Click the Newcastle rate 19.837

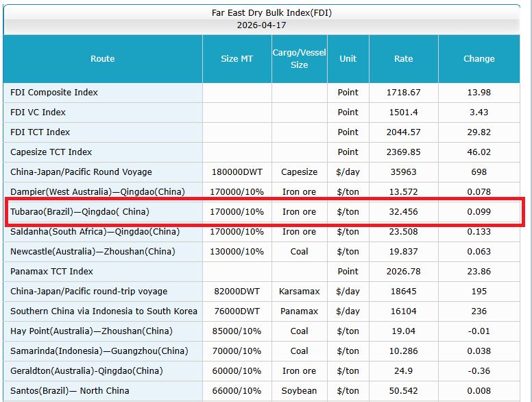tap(403, 252)
